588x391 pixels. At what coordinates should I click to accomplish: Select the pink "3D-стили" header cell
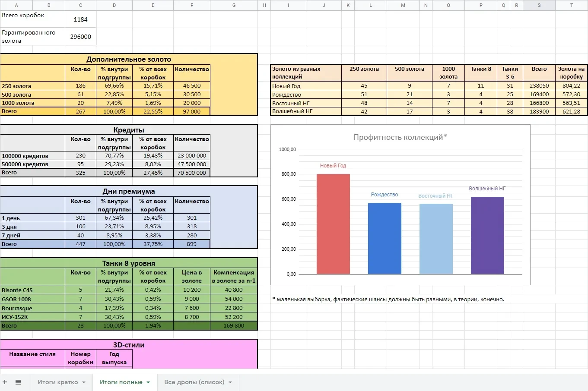pyautogui.click(x=129, y=345)
